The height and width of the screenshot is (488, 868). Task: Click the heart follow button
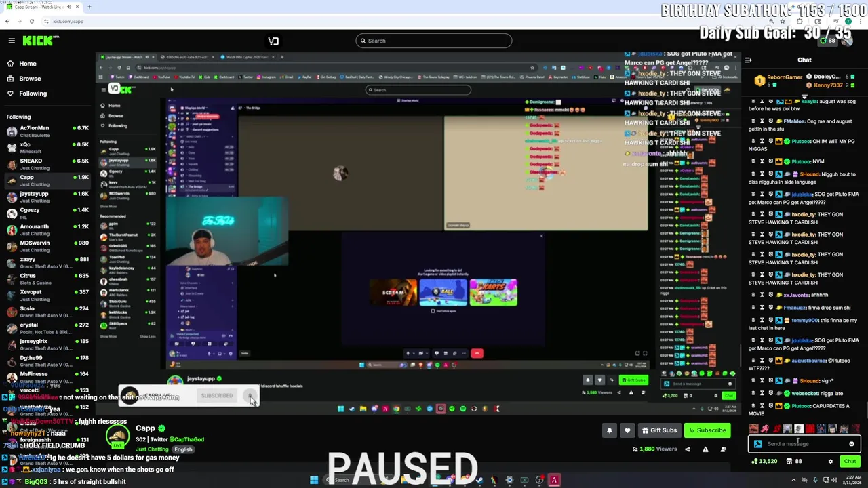[627, 430]
